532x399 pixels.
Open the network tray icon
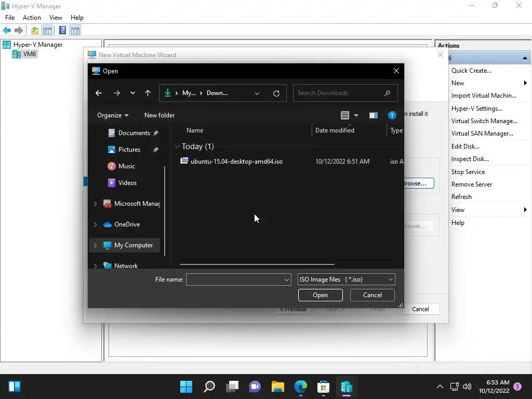pyautogui.click(x=454, y=387)
